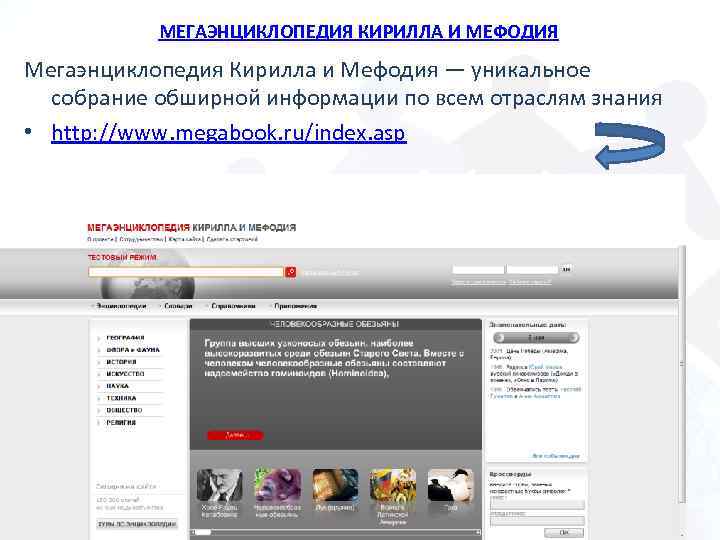Open the 'Все события дня' link
This screenshot has width=720, height=540.
(556, 456)
